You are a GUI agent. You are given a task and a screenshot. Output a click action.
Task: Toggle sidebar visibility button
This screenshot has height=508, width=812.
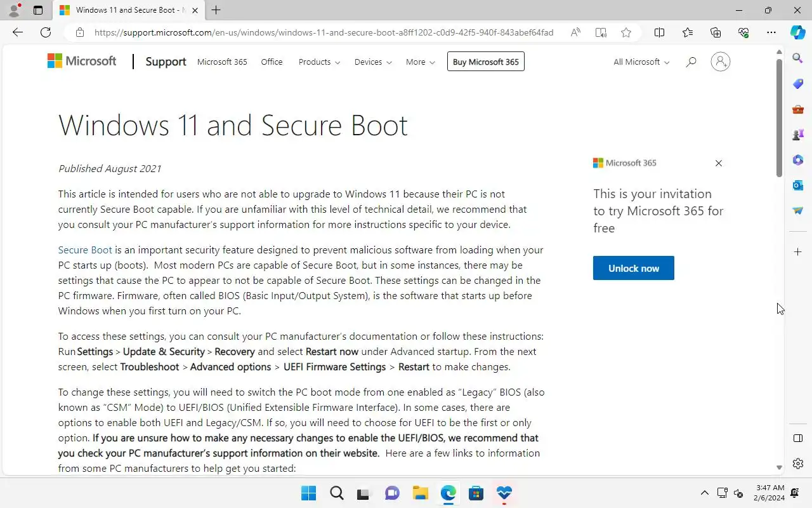(798, 438)
